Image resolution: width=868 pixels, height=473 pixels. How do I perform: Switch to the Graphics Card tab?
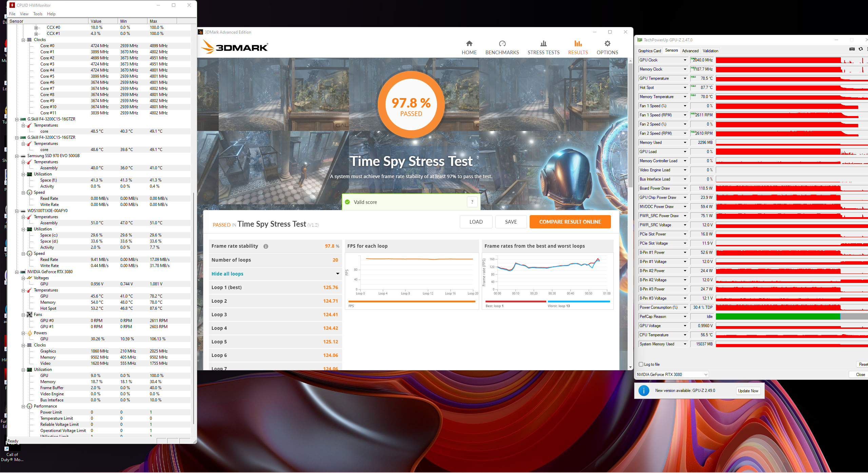(649, 51)
